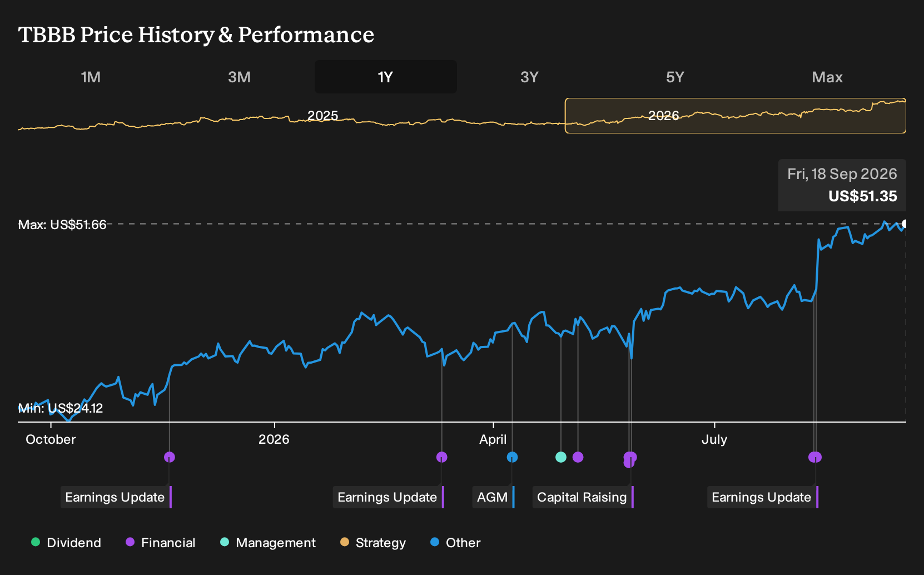Toggle the Other legend filter
The width and height of the screenshot is (924, 575).
click(x=455, y=543)
